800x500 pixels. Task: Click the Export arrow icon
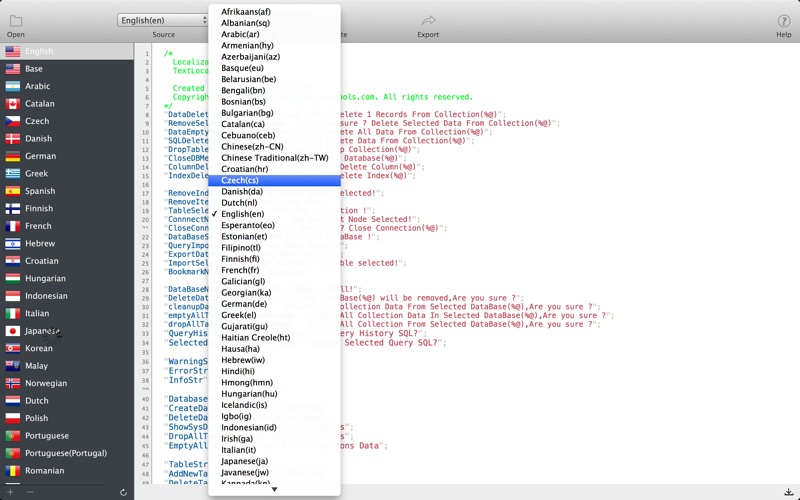428,20
